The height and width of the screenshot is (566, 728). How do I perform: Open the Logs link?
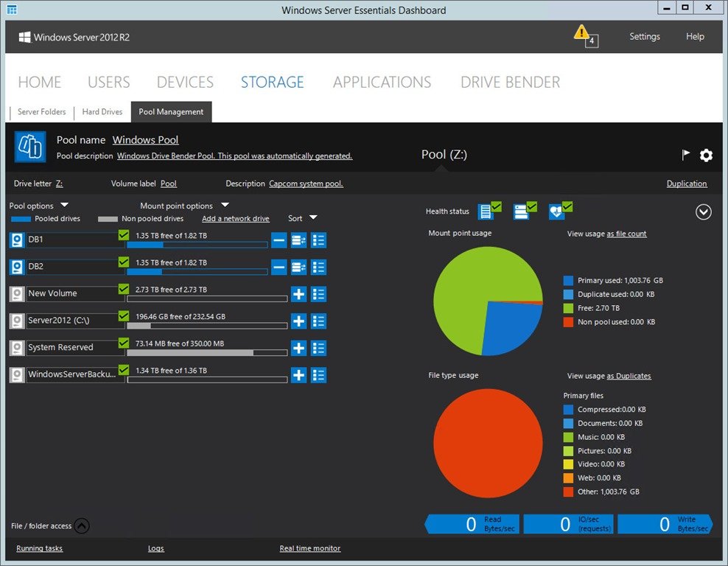tap(156, 548)
